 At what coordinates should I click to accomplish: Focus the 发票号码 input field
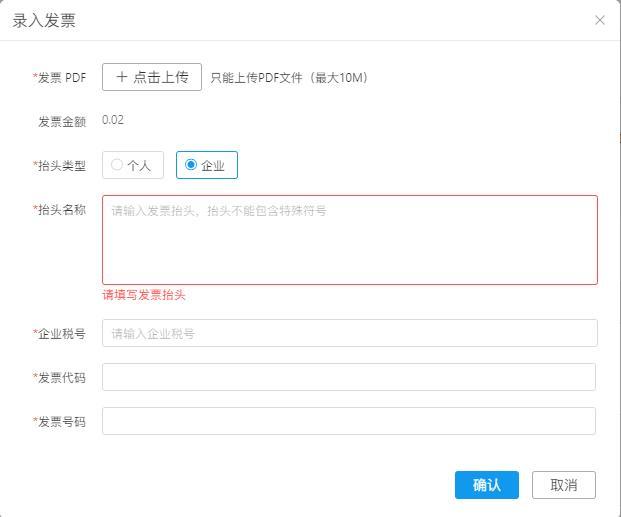tap(349, 421)
